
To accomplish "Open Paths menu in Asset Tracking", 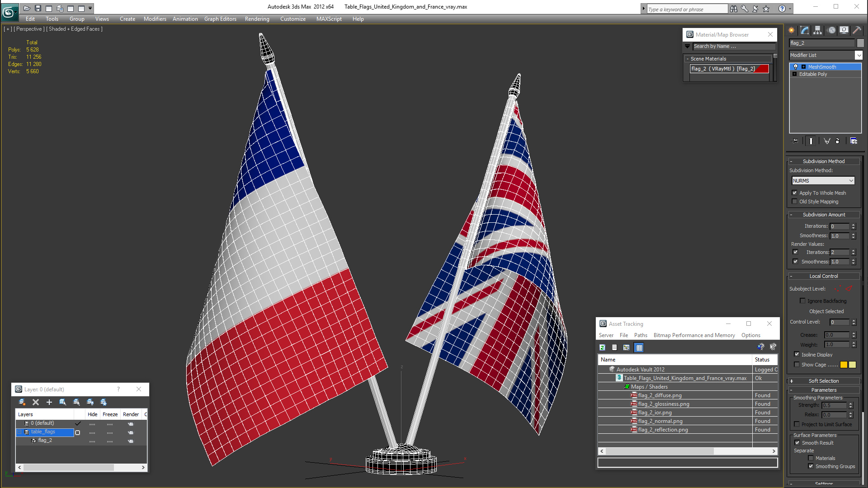I will pyautogui.click(x=641, y=335).
